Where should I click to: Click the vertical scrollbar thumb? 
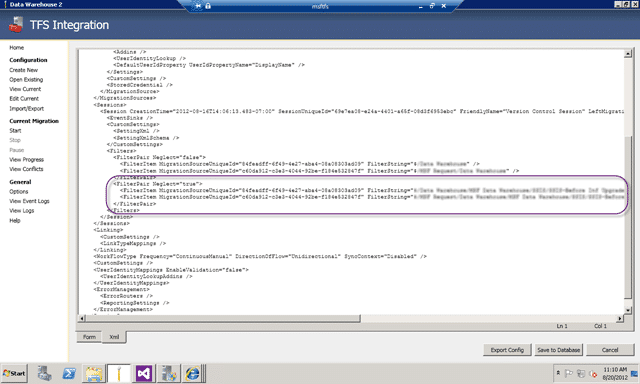click(628, 218)
